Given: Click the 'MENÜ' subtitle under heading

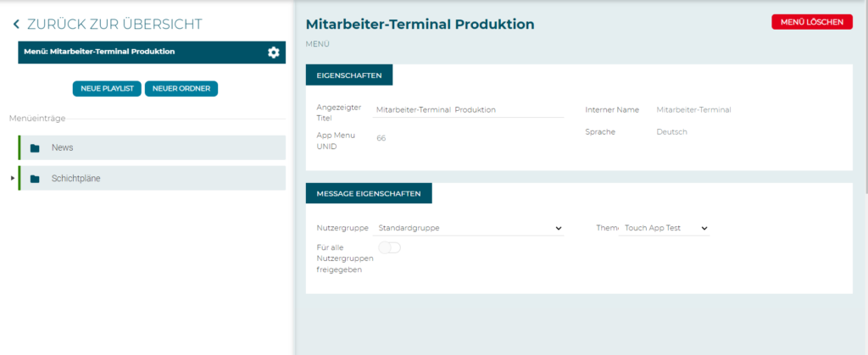Looking at the screenshot, I should tap(318, 44).
